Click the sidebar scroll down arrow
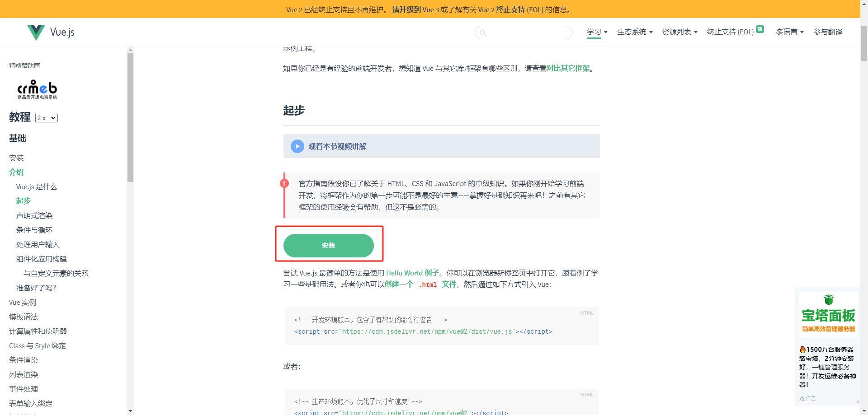The height and width of the screenshot is (415, 868). tap(130, 411)
